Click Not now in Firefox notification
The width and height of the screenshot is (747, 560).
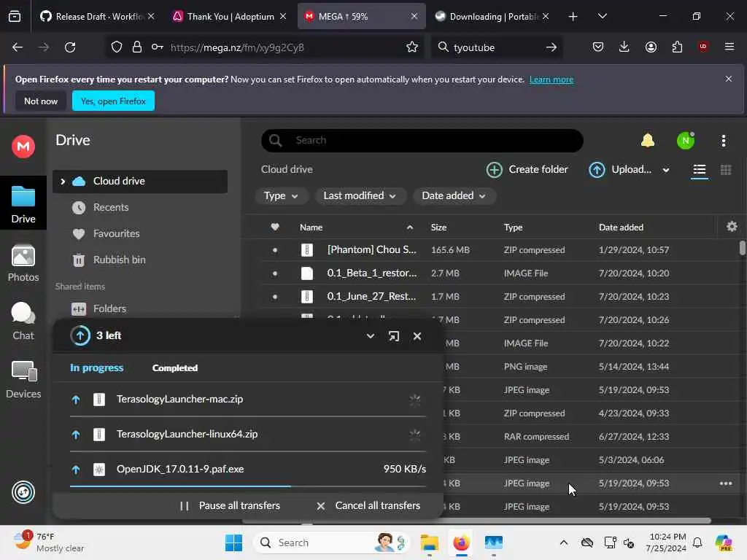tap(41, 101)
